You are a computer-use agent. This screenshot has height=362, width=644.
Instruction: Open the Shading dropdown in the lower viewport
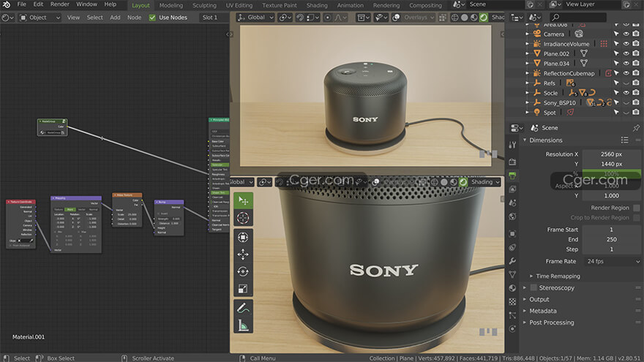coord(485,182)
